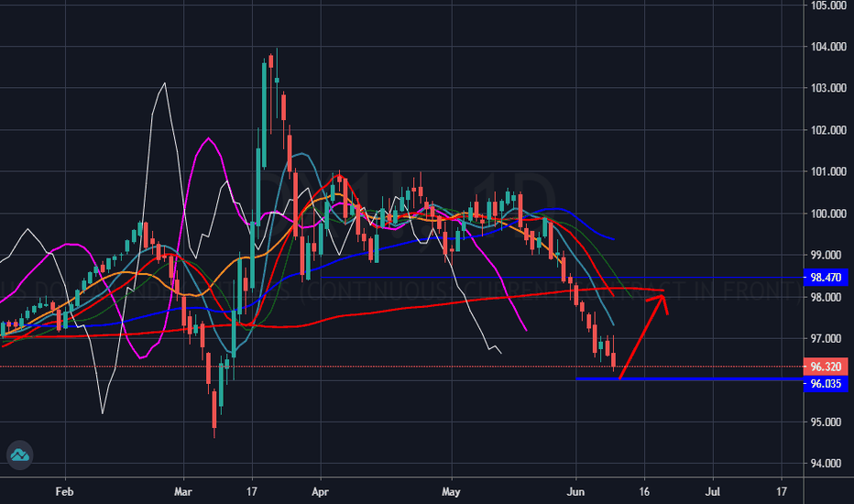Image resolution: width=854 pixels, height=504 pixels.
Task: Click the 104.000 price scale value
Action: [828, 47]
